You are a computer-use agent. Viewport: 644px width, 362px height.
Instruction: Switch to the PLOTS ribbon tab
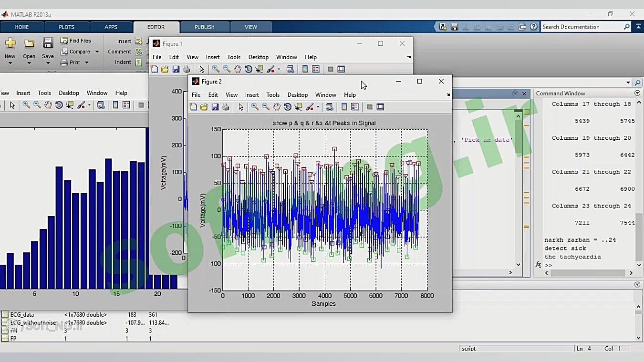pyautogui.click(x=66, y=27)
